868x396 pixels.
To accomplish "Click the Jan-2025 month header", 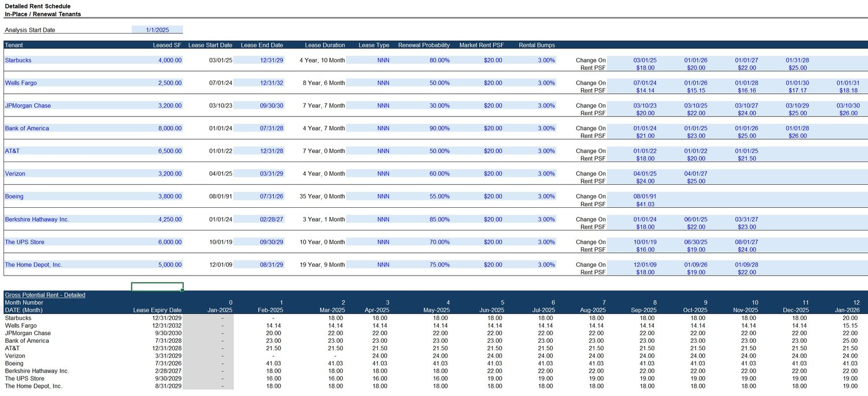I will pos(220,310).
